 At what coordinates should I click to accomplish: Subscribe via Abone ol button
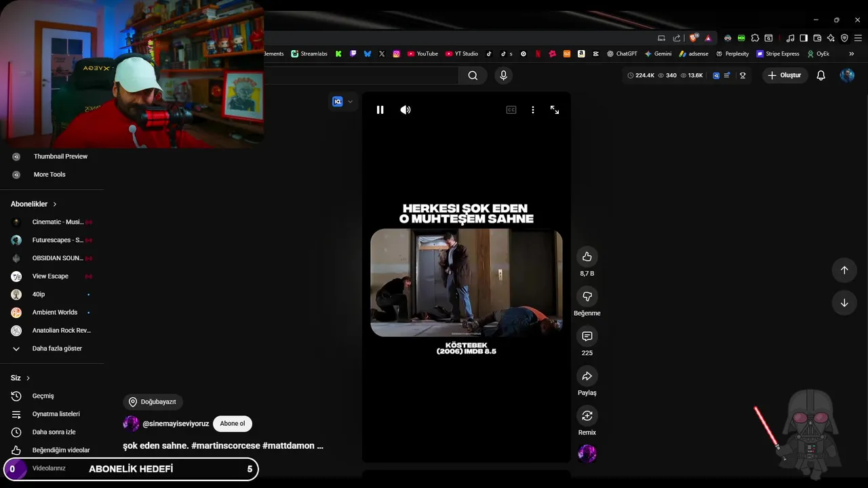233,424
